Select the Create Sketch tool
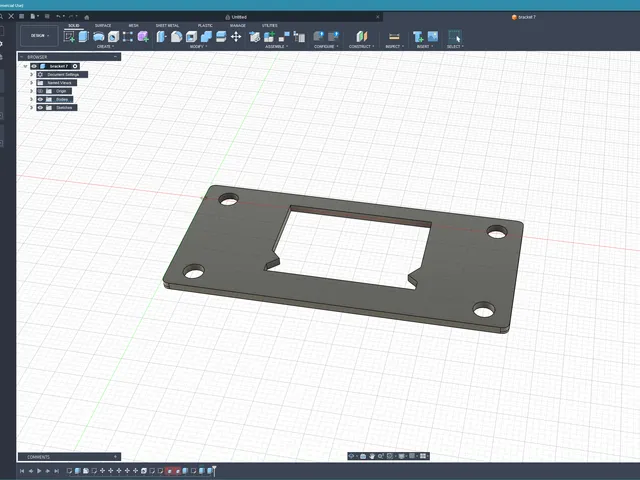The image size is (640, 480). pos(69,37)
